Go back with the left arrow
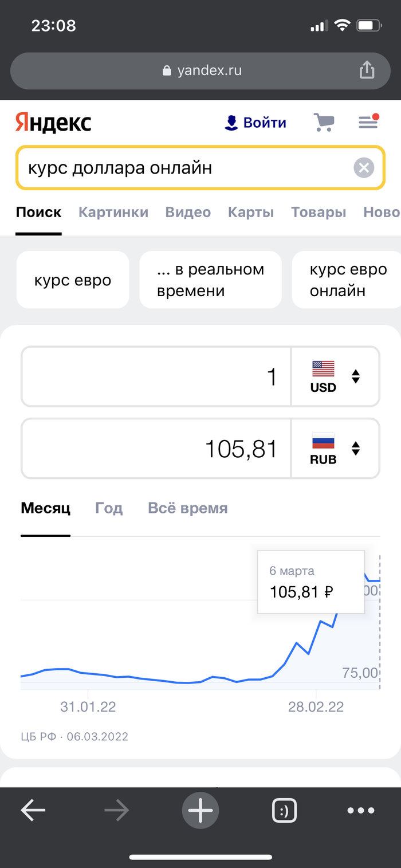Viewport: 401px width, 868px height. coord(33,810)
